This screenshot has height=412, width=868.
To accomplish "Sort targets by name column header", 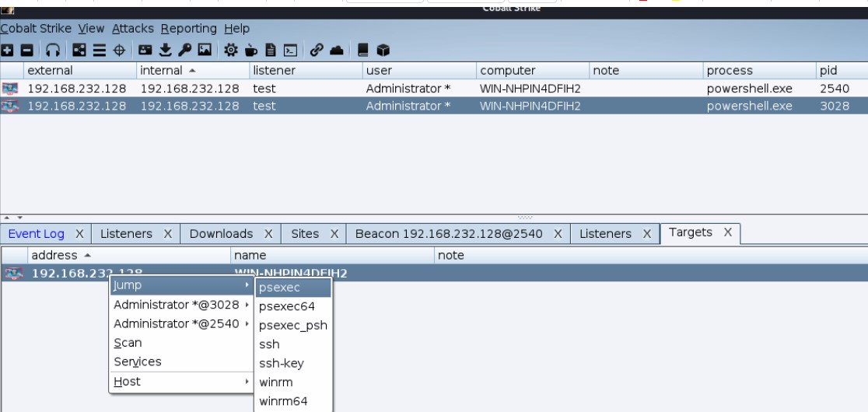I will coord(332,256).
